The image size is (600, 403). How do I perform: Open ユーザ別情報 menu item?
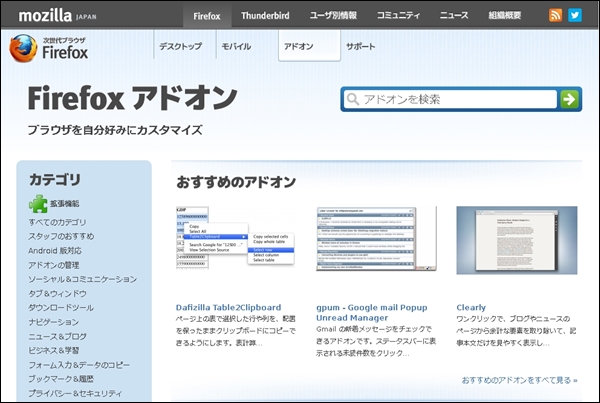click(333, 15)
